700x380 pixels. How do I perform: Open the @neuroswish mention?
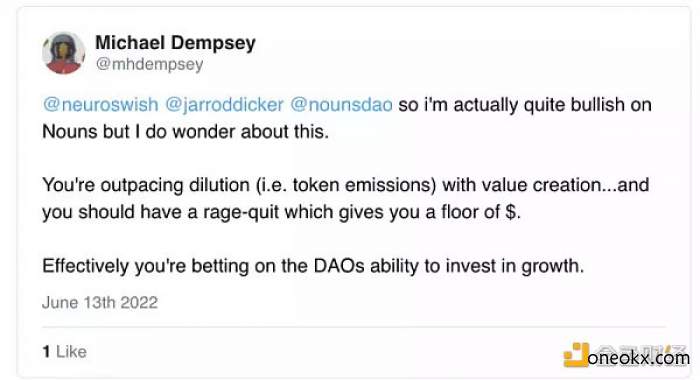[100, 104]
